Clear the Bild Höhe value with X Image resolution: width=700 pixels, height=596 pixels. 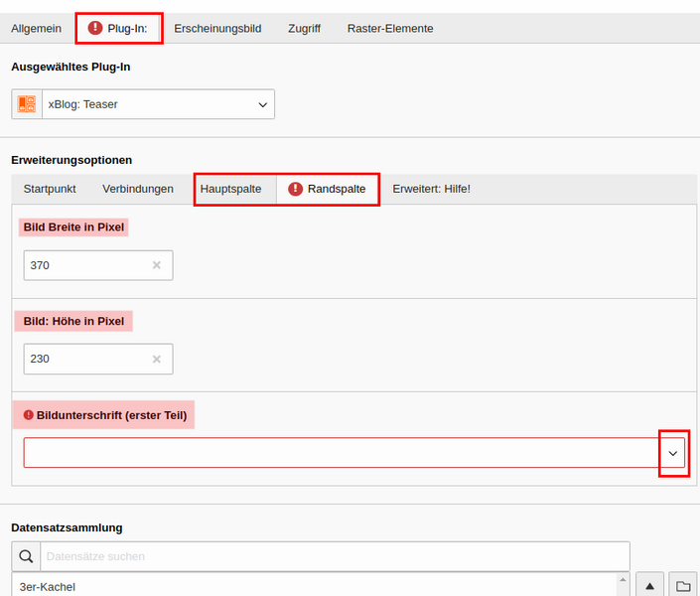click(x=156, y=359)
